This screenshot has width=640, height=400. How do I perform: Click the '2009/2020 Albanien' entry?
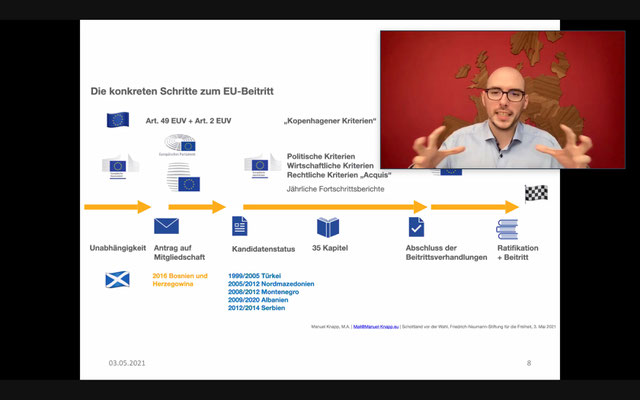[x=258, y=300]
